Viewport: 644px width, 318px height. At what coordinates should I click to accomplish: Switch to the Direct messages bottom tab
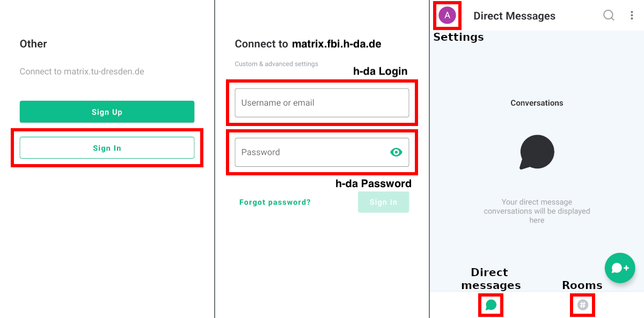(491, 305)
